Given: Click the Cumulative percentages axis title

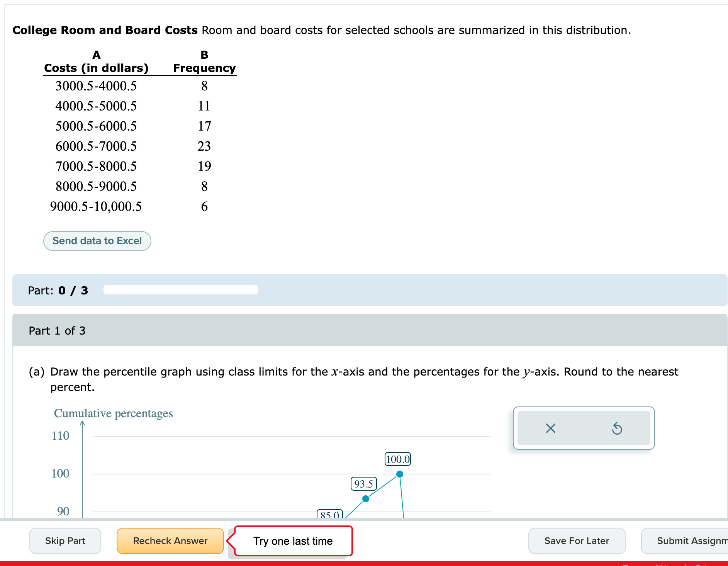Looking at the screenshot, I should 114,413.
